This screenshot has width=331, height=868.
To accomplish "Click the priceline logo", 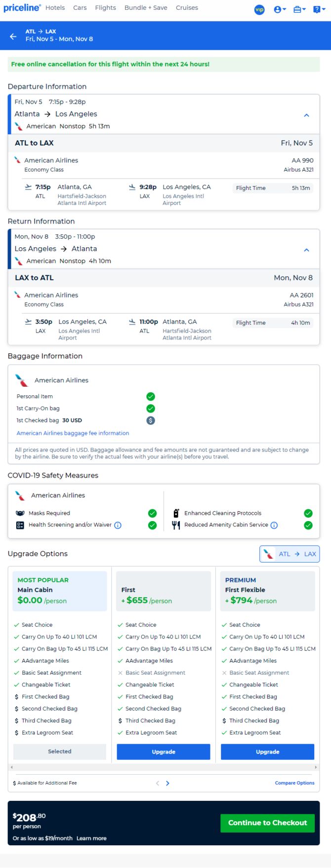I will pyautogui.click(x=22, y=8).
